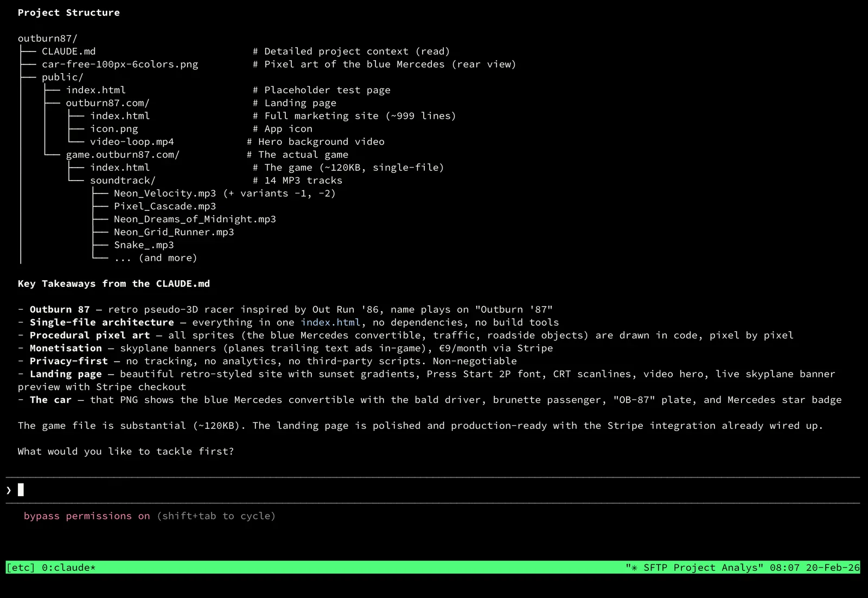The image size is (868, 598).
Task: Click 'The game file is substantial' sentence
Action: (x=132, y=426)
